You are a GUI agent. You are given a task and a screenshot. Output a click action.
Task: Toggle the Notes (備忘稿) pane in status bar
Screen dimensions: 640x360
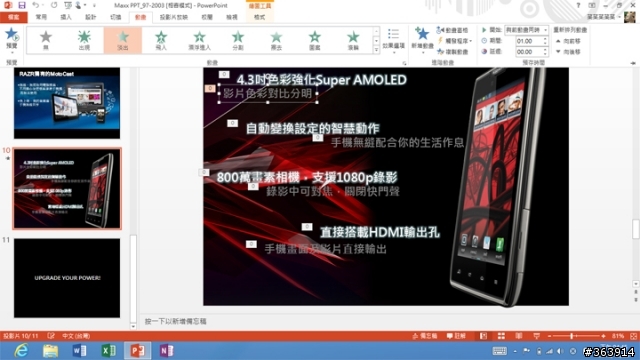pos(424,336)
